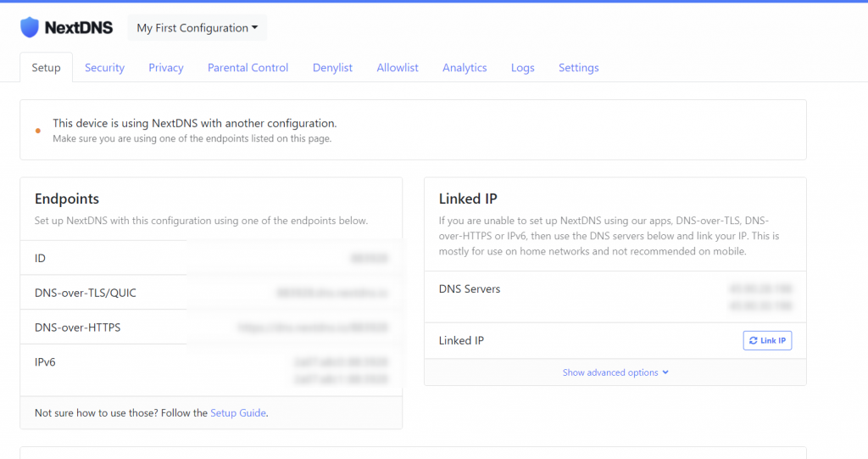This screenshot has height=459, width=868.
Task: Switch to the Allowlist tab
Action: coord(398,68)
